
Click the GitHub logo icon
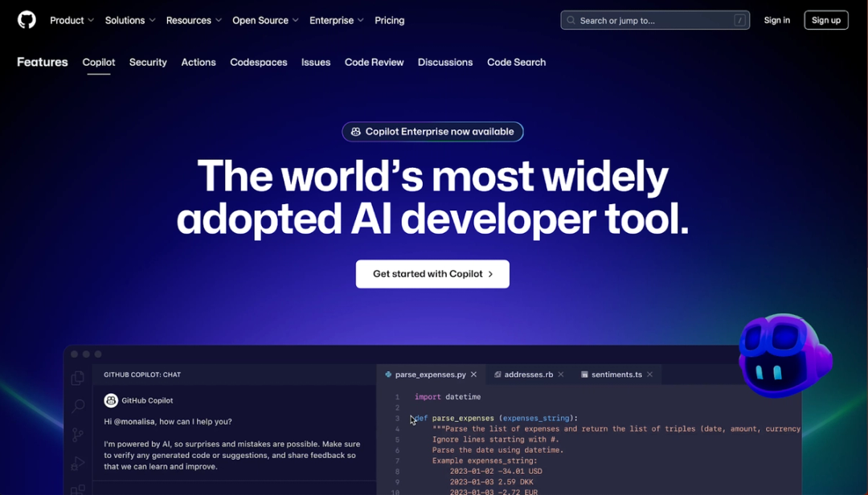[x=27, y=20]
